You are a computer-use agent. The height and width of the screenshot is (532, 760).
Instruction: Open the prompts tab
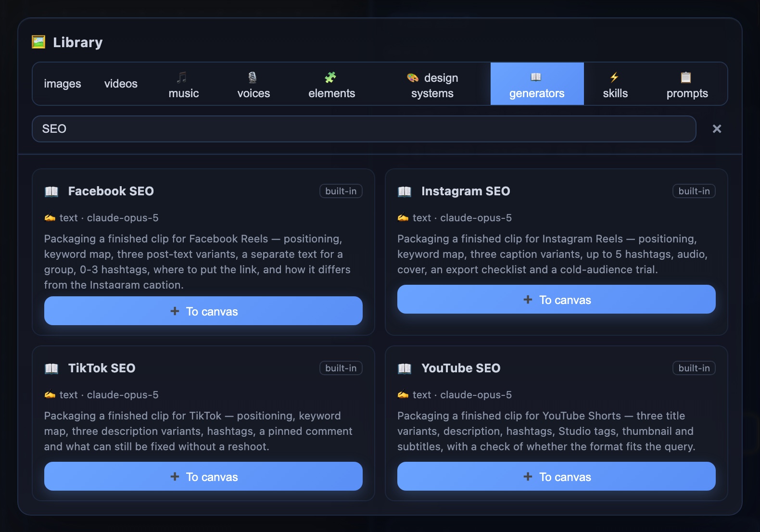point(687,84)
